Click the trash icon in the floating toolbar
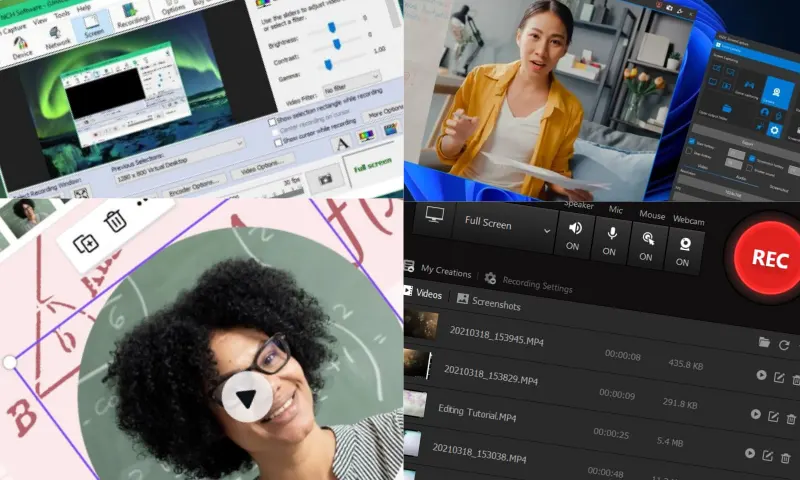Viewport: 800px width, 480px height. click(x=115, y=220)
